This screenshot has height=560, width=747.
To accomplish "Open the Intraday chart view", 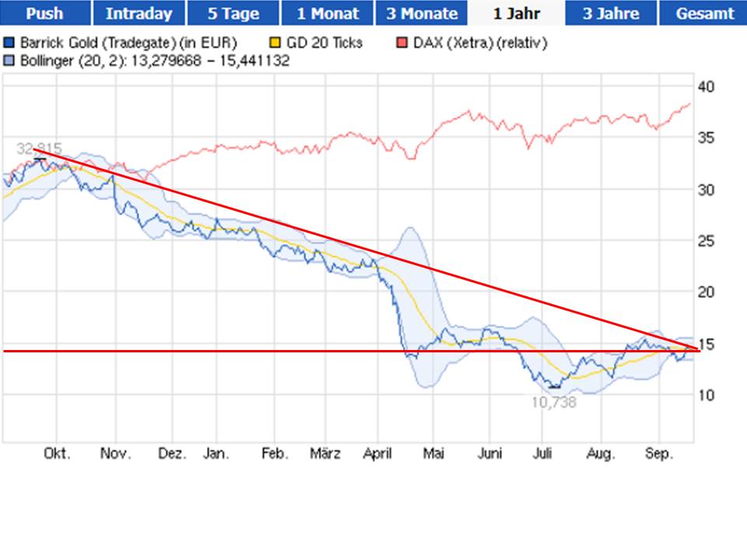I will [138, 12].
